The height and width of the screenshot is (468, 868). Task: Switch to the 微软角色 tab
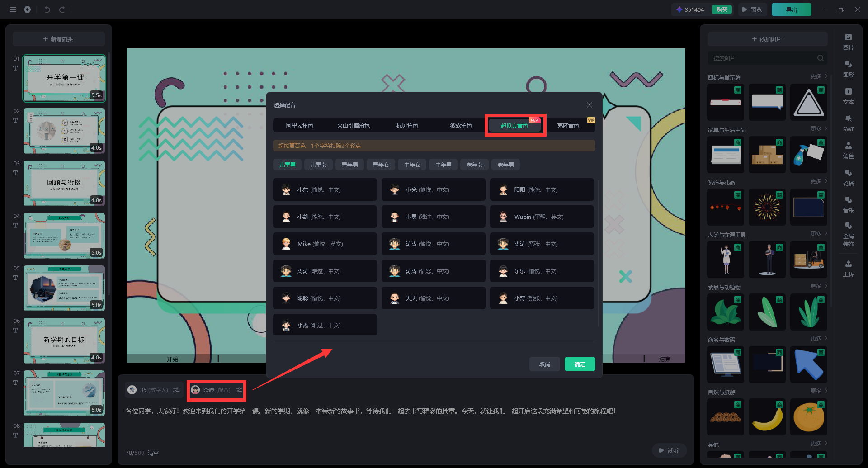click(461, 126)
